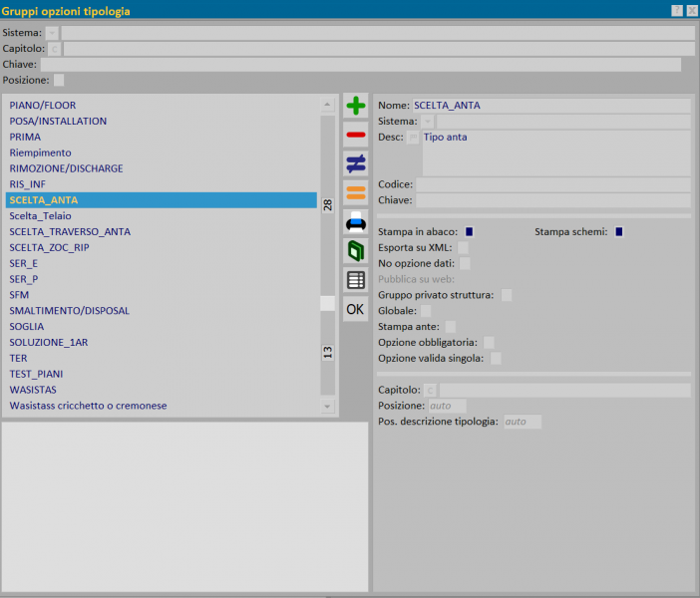Select WASISTAS in the list
Image resolution: width=700 pixels, height=598 pixels.
(x=162, y=390)
